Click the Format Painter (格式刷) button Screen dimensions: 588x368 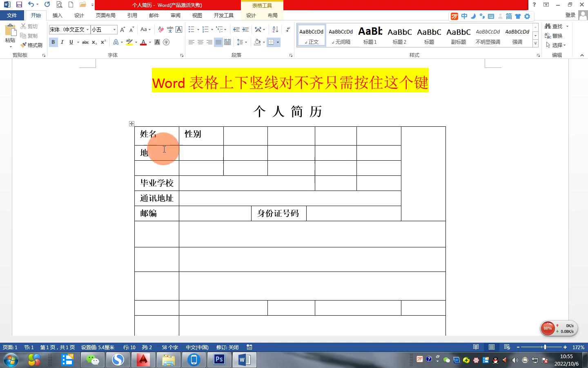[32, 45]
